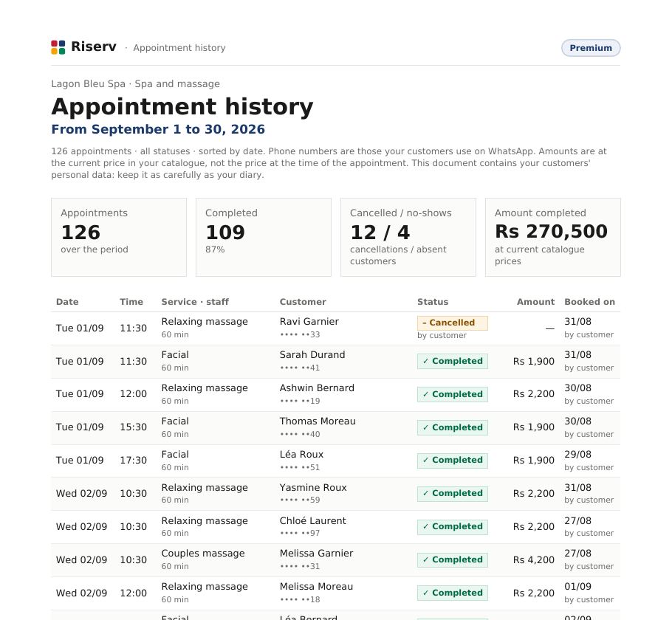Click the Time column header
This screenshot has width=672, height=620.
pyautogui.click(x=131, y=302)
